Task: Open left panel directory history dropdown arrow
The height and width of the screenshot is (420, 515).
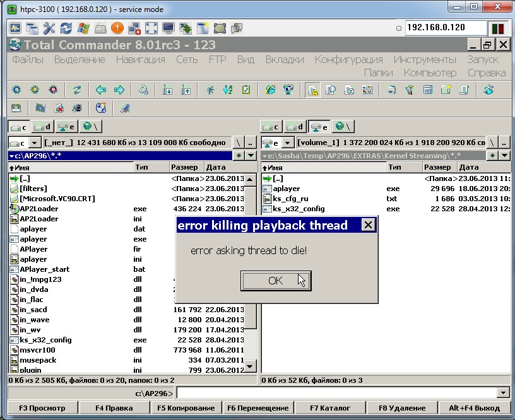Action: (x=251, y=156)
